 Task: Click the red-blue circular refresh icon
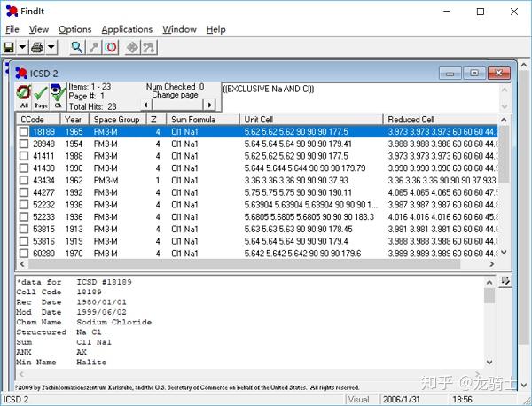pyautogui.click(x=111, y=47)
